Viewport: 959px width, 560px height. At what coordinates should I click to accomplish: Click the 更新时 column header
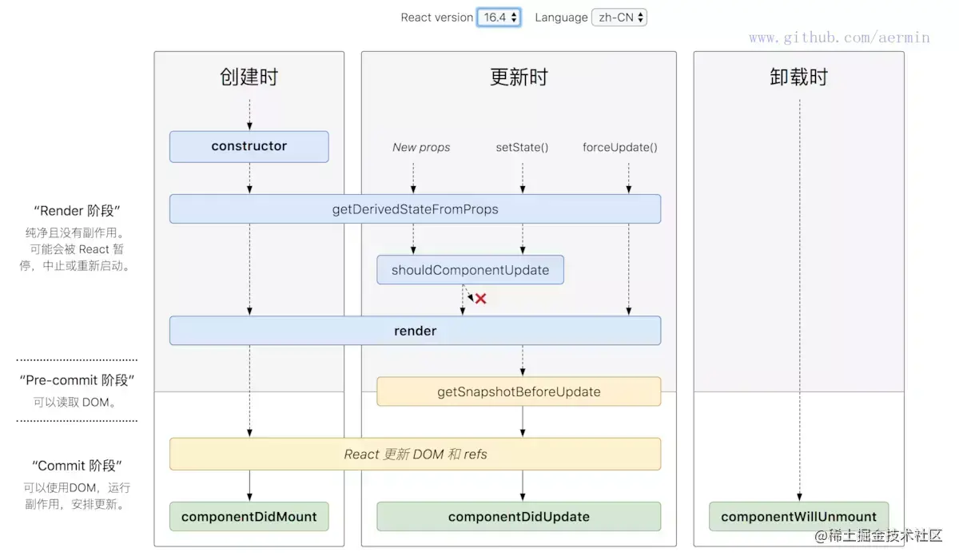tap(518, 77)
